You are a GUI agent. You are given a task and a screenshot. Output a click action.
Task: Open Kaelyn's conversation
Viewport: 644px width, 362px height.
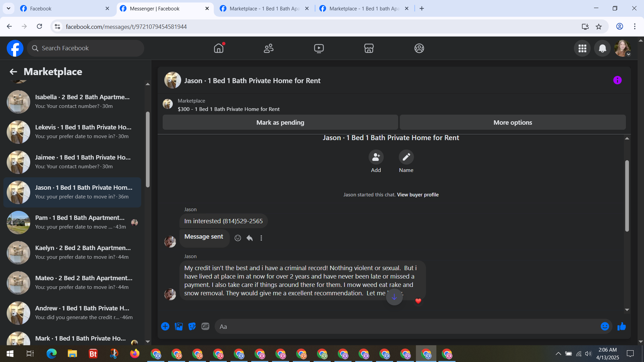(72, 252)
